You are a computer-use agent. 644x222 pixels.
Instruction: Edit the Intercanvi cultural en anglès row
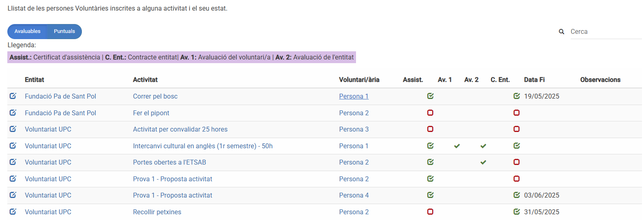pyautogui.click(x=13, y=145)
